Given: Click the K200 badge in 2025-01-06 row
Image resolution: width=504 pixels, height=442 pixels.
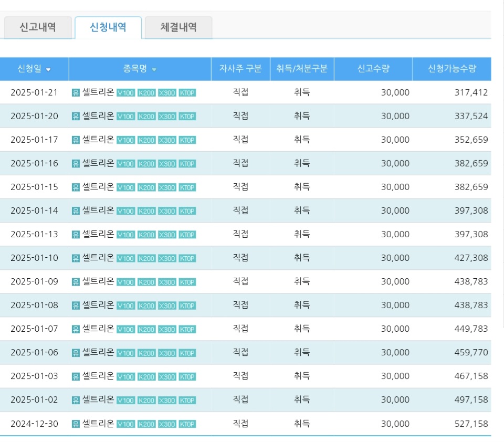Looking at the screenshot, I should tap(146, 353).
